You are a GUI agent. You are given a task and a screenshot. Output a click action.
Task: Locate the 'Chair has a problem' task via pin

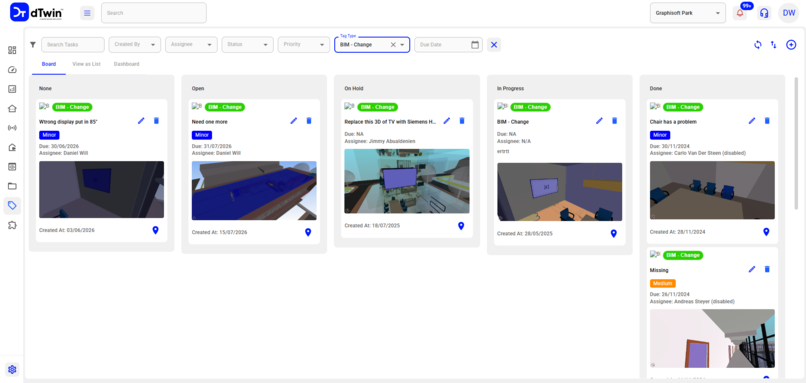click(x=766, y=232)
